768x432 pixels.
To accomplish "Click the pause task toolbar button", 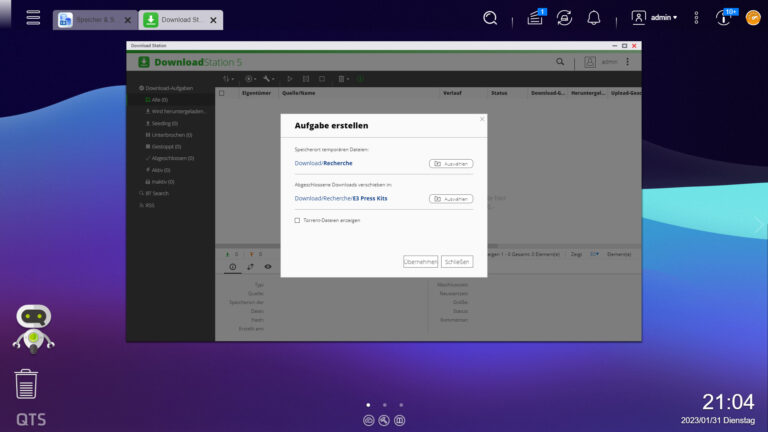I will [306, 79].
